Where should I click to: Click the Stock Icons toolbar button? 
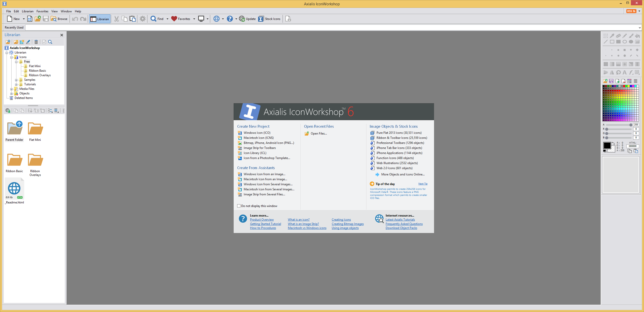269,19
